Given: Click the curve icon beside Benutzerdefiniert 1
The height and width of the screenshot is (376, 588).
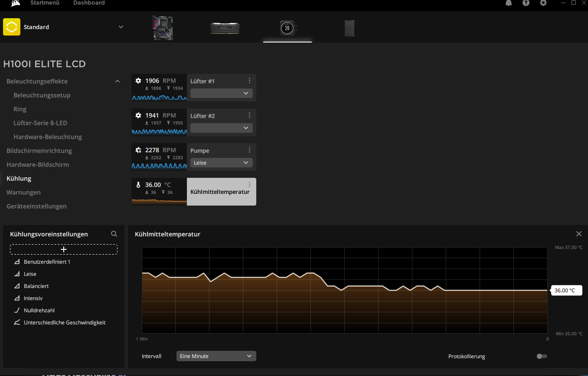Looking at the screenshot, I should [17, 262].
